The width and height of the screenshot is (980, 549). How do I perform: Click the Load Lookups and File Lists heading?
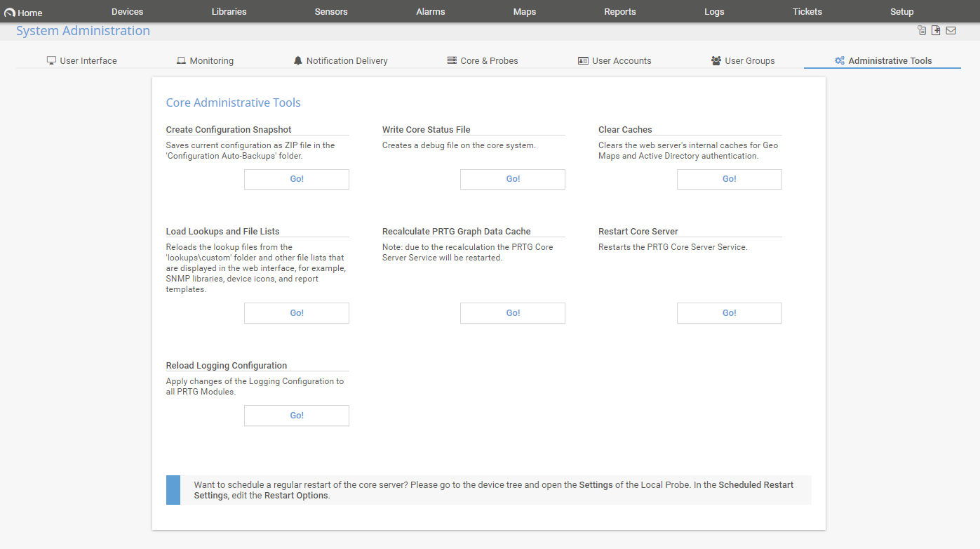click(x=222, y=231)
